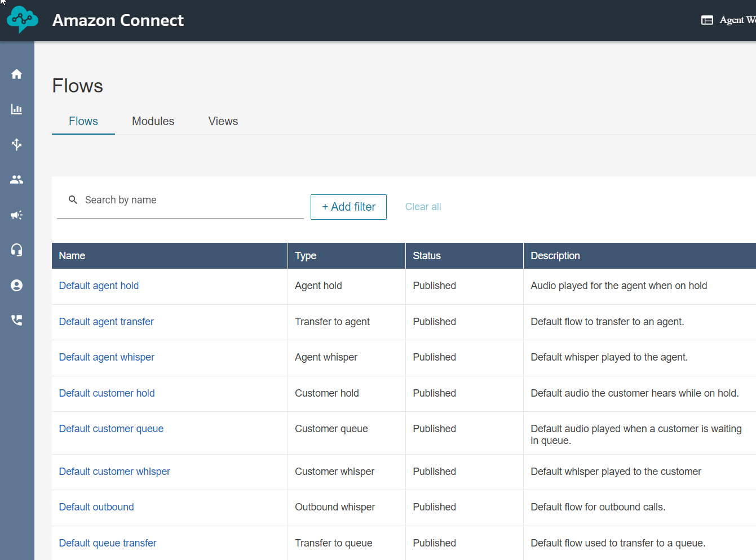Open the Default customer whisper flow

114,472
